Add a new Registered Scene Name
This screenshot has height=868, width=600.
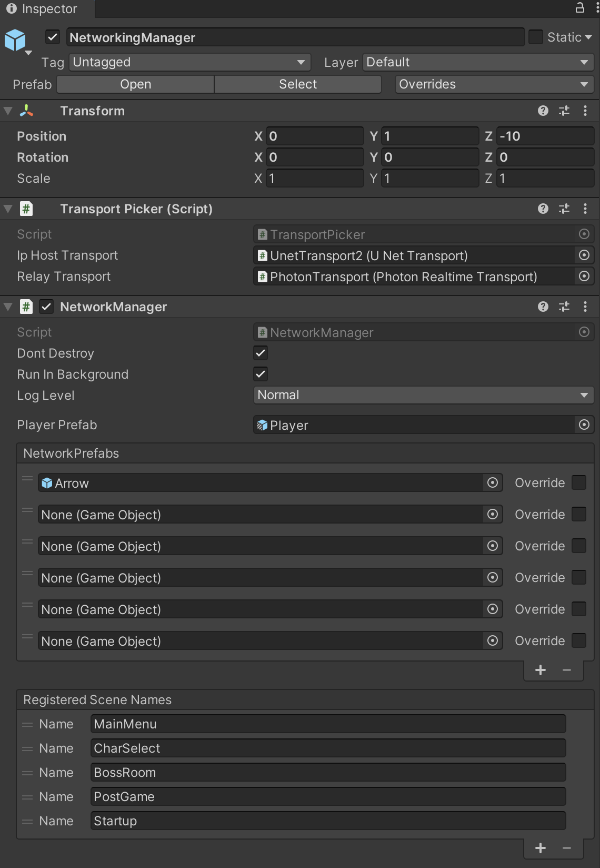tap(541, 848)
